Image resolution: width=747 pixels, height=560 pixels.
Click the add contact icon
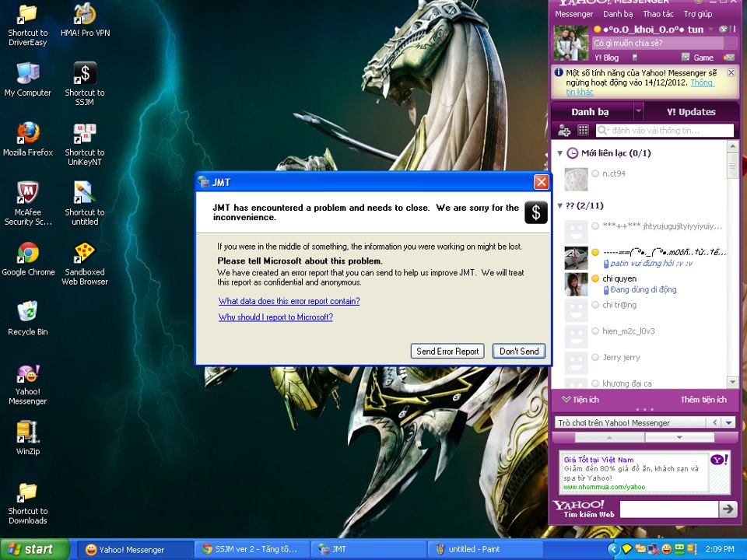(565, 131)
